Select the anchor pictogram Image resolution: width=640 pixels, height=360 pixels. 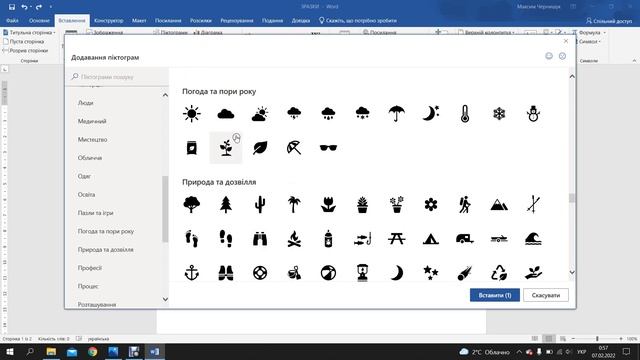(191, 273)
